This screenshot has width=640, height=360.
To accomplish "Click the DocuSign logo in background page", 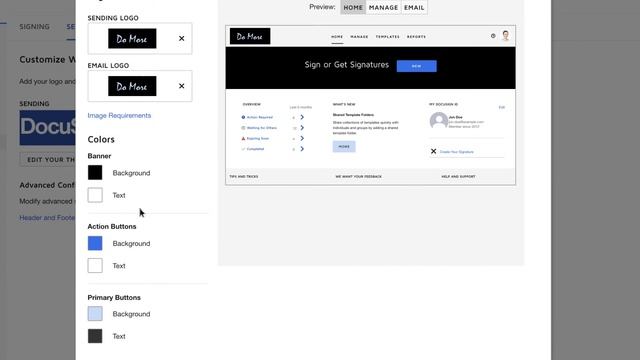I will point(47,127).
